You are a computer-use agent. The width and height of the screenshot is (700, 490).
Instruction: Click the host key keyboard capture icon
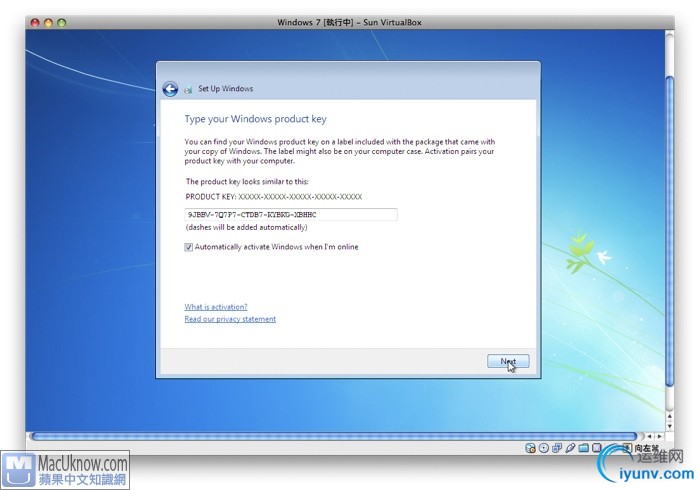(x=627, y=448)
